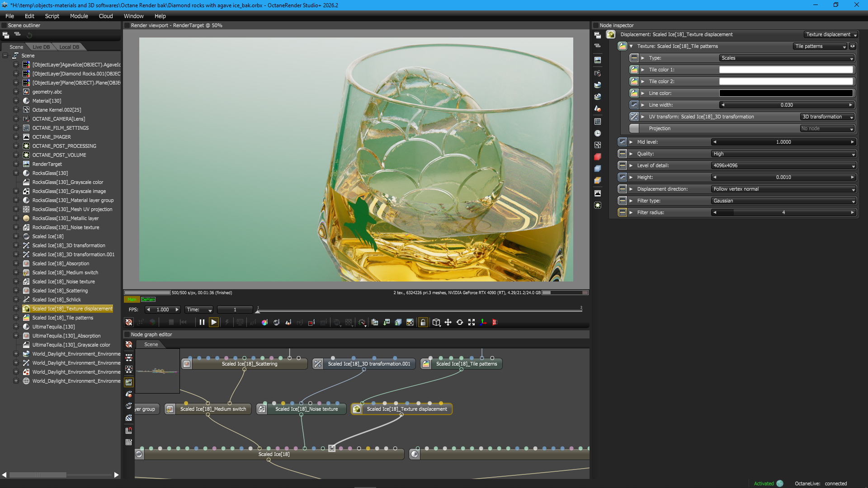This screenshot has height=488, width=868.
Task: Click the clock icon in inspector sidebar
Action: (598, 133)
